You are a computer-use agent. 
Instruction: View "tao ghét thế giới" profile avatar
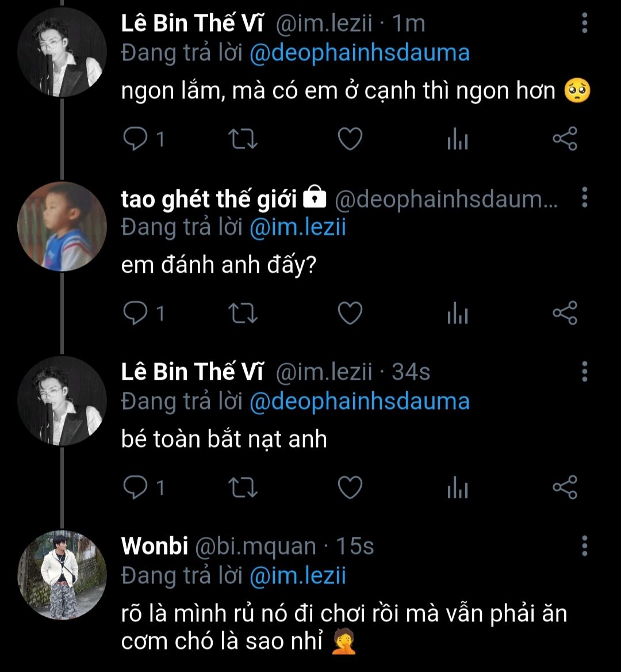tap(62, 227)
